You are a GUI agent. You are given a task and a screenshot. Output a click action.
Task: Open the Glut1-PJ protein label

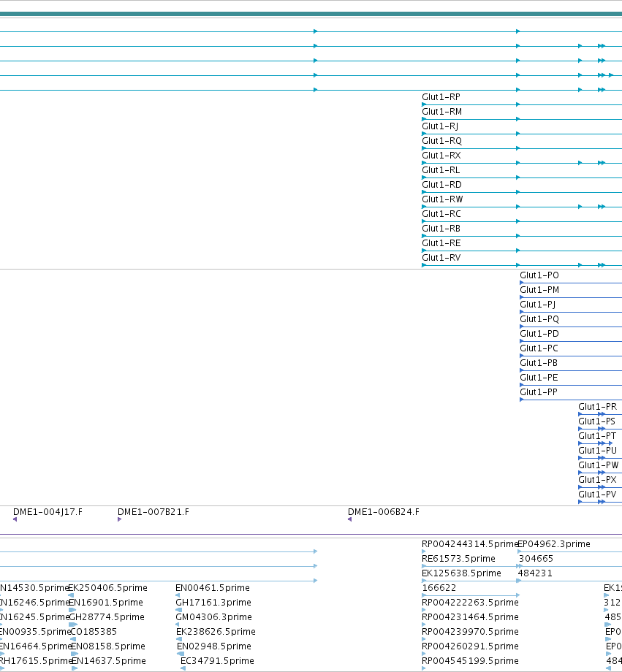(538, 305)
